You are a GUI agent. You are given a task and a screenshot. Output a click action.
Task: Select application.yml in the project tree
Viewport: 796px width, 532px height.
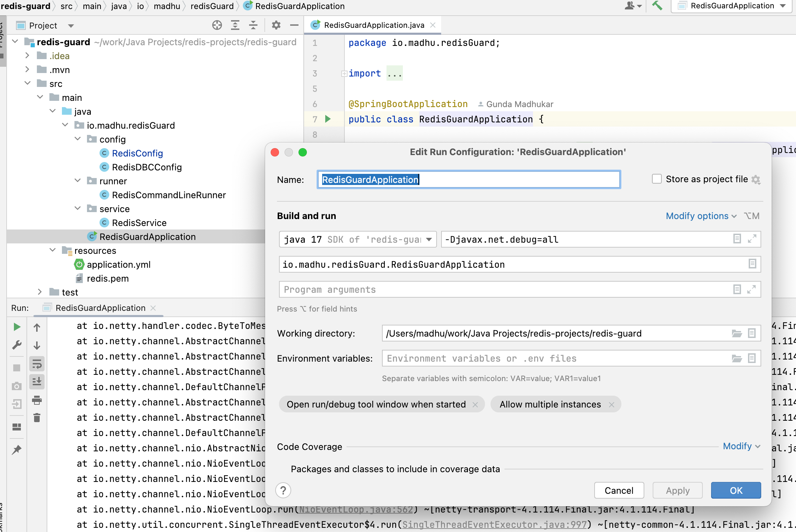click(119, 265)
